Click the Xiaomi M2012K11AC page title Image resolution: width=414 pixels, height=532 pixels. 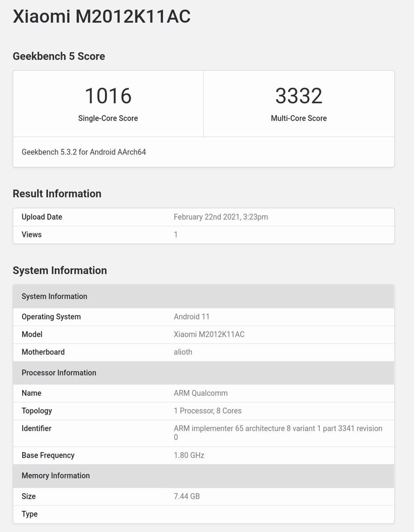(x=101, y=16)
